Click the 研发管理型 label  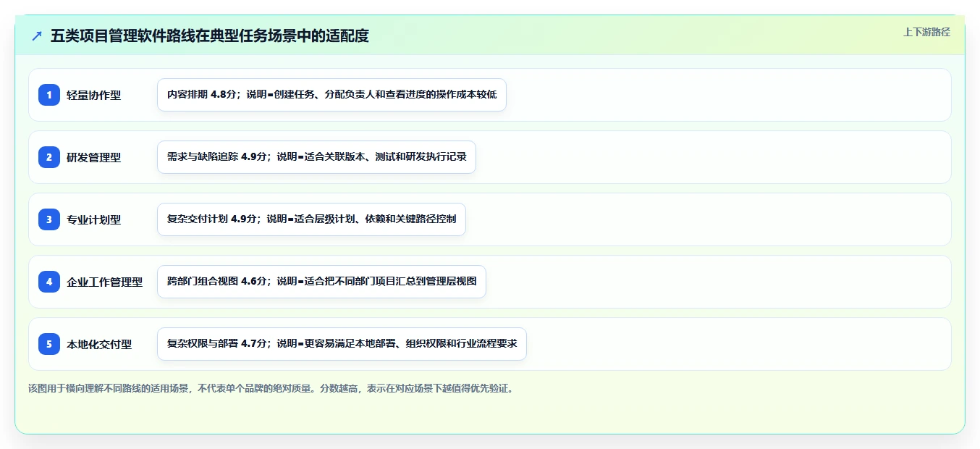[x=94, y=157]
